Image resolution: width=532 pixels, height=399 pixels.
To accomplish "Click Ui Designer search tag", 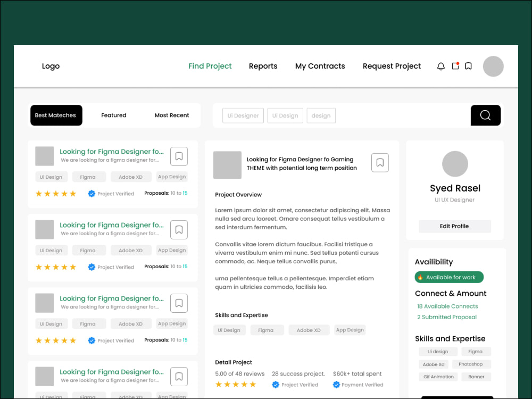I will 243,115.
